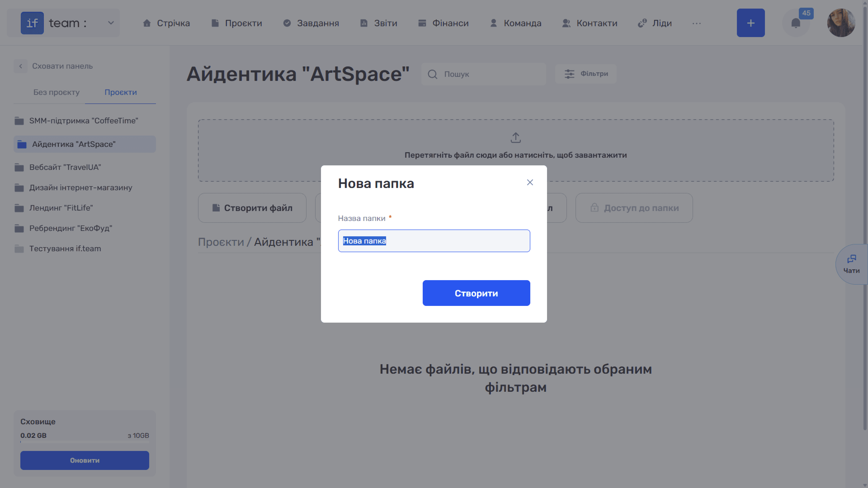Go to Проєкти in the top navigation
Image resolution: width=868 pixels, height=488 pixels.
236,23
